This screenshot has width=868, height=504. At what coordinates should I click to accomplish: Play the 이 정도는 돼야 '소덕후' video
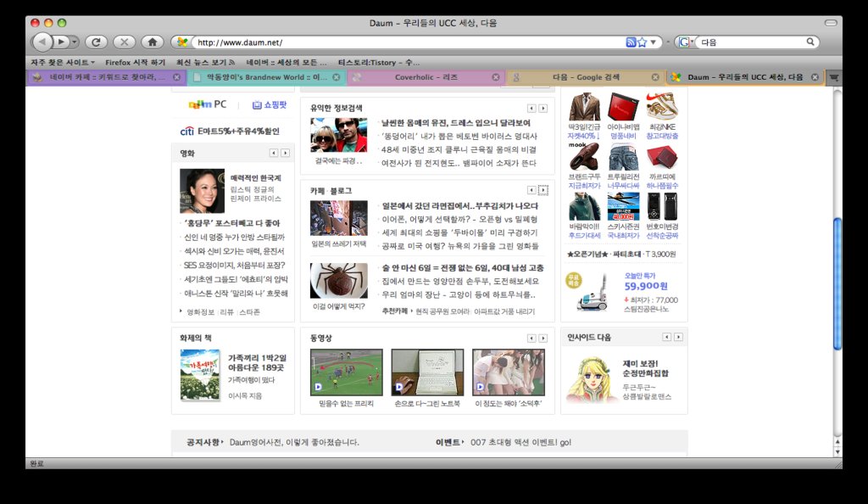point(509,372)
